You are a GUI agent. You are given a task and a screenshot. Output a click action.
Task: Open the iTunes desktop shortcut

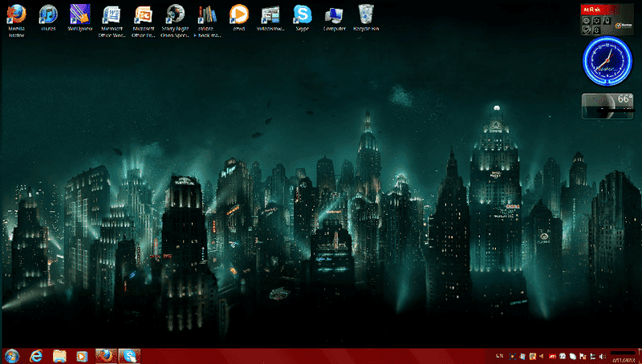click(48, 18)
